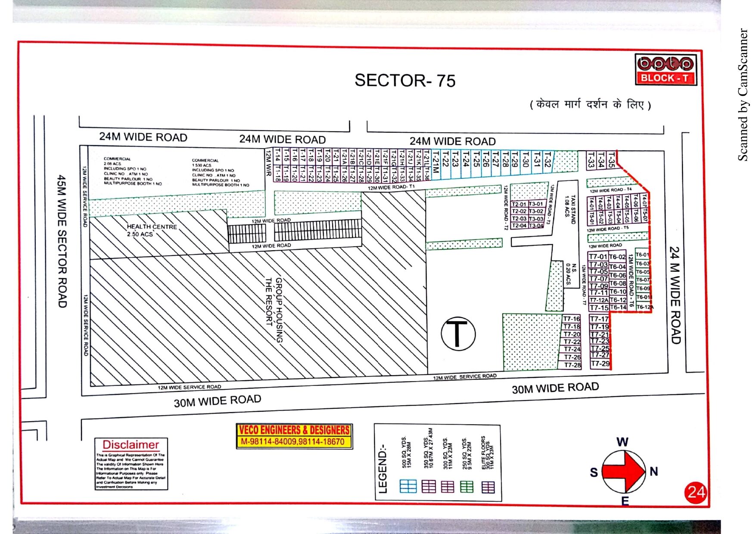756x534 pixels.
Task: Click the 300 sq. yds. 11M x 23M legend grid
Action: [448, 487]
